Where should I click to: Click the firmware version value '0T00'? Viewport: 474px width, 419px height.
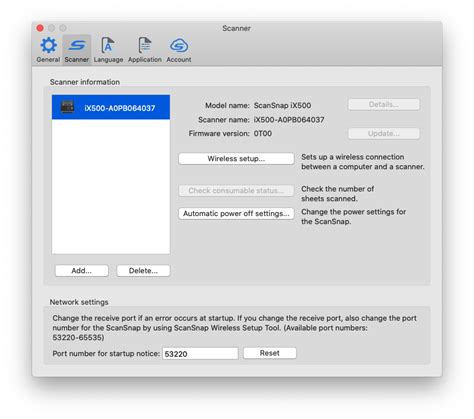[263, 134]
